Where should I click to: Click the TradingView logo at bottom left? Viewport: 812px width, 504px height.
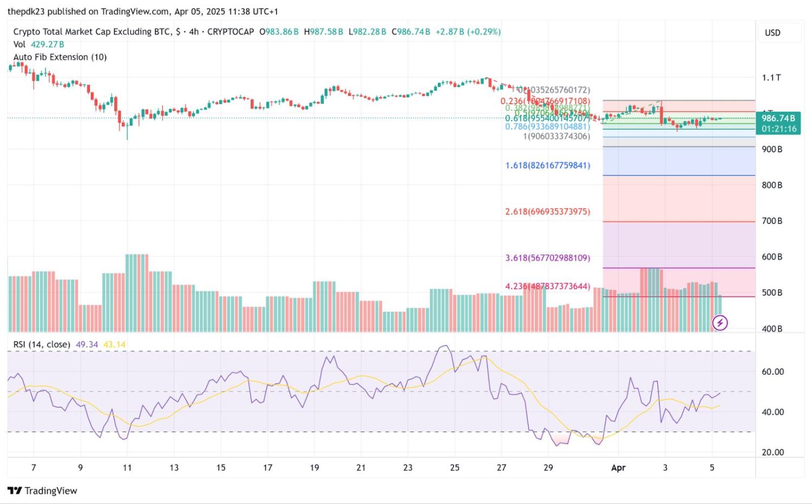pos(43,490)
